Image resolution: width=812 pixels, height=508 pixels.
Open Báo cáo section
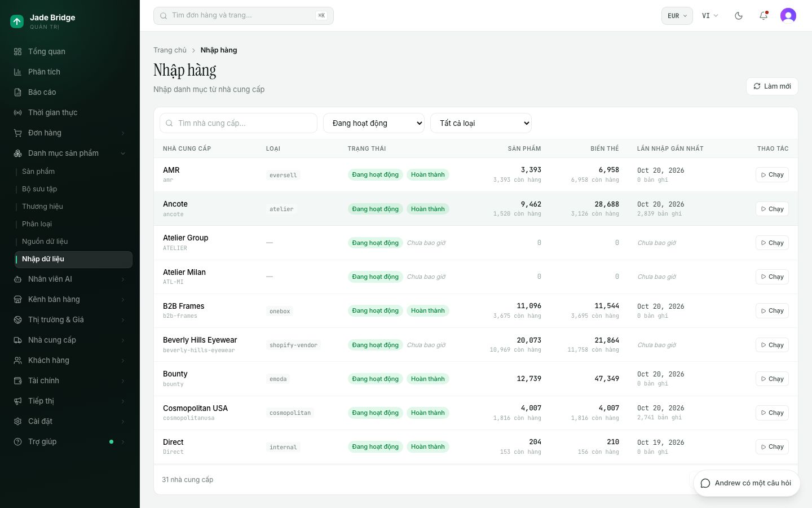pos(70,92)
